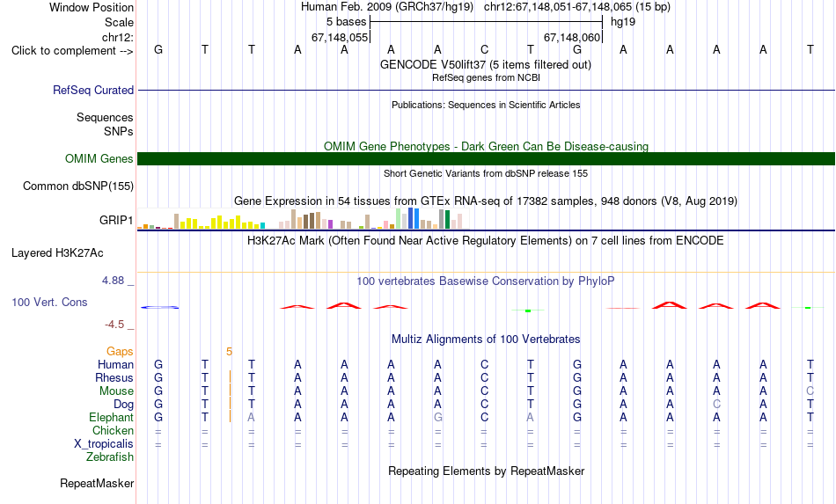Click the 'SNPs' track label
Screen dimensions: 836x504
pyautogui.click(x=119, y=131)
